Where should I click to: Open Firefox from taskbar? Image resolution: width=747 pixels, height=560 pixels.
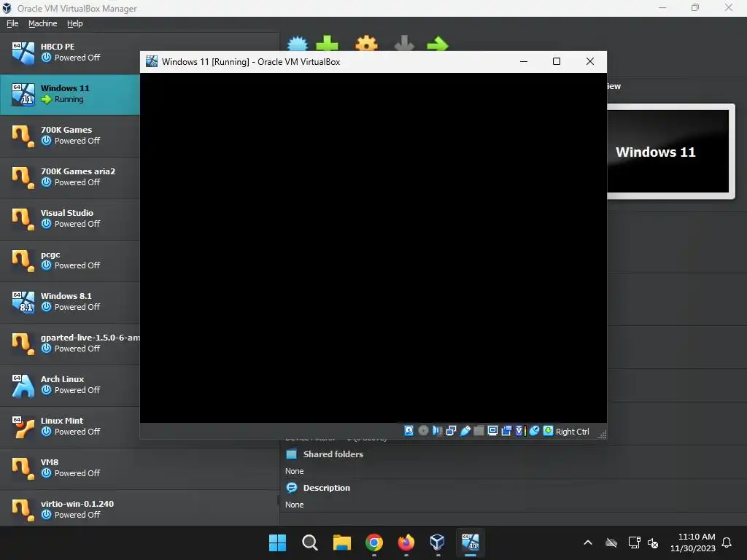click(406, 542)
